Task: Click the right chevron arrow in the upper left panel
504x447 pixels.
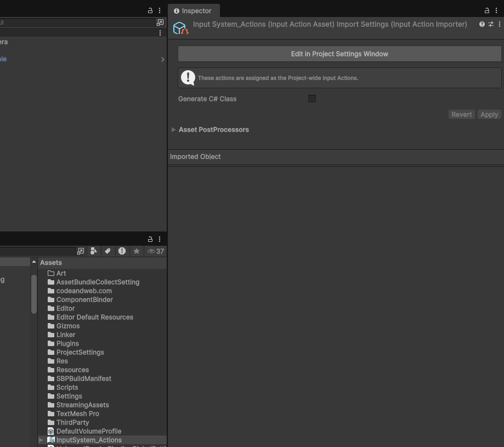Action: tap(163, 59)
